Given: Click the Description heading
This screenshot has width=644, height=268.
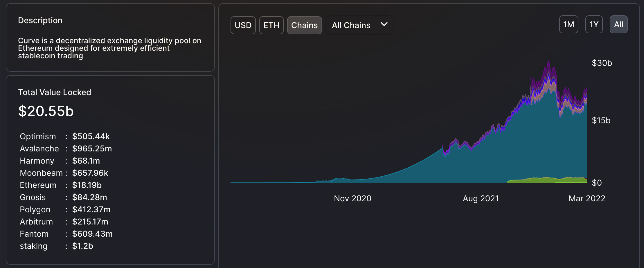Looking at the screenshot, I should (40, 20).
